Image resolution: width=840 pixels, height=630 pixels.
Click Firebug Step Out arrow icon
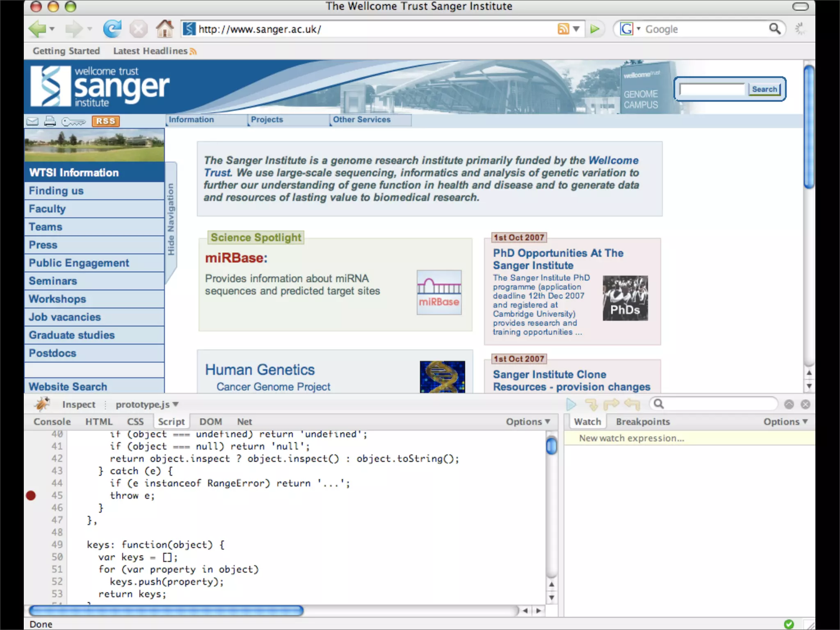632,404
